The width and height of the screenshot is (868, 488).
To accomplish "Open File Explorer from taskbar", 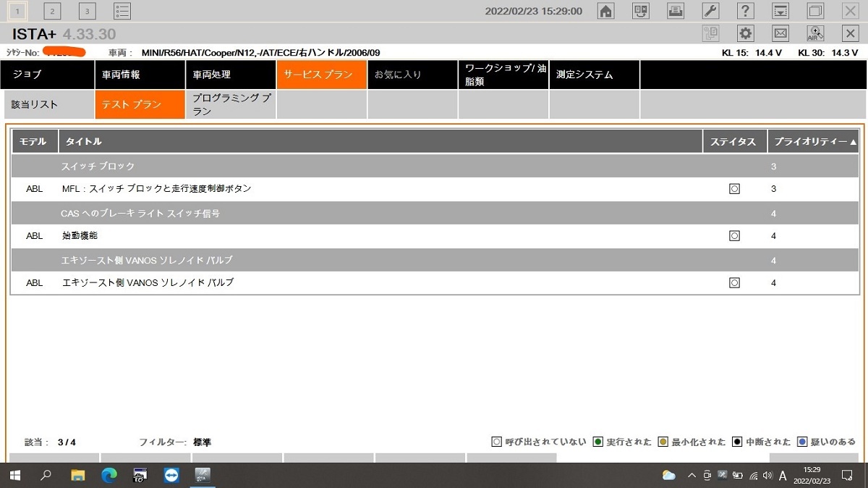I will [78, 476].
